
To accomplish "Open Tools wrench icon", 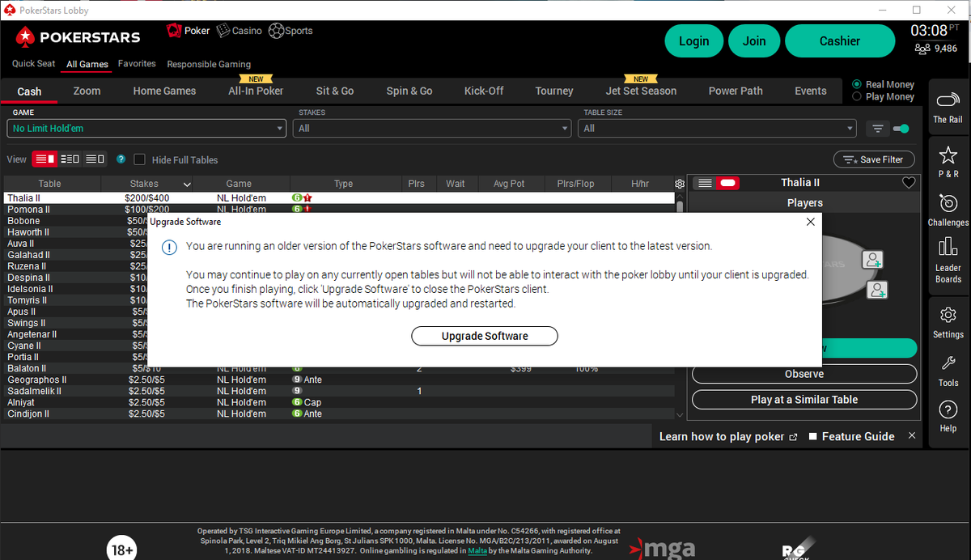I will 948,370.
